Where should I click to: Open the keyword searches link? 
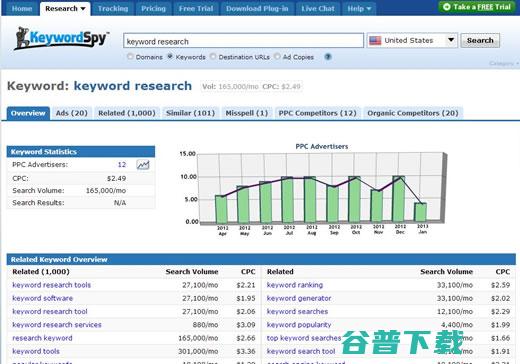pyautogui.click(x=297, y=312)
